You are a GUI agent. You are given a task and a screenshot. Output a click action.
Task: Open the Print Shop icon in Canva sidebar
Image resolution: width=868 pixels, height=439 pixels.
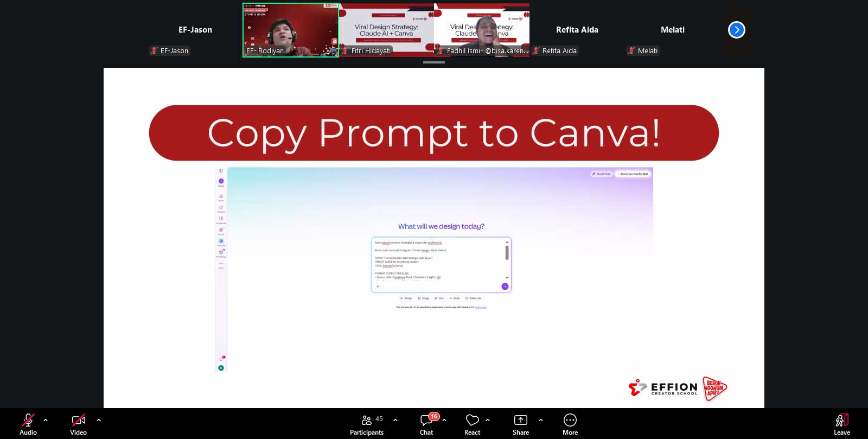coord(221,253)
